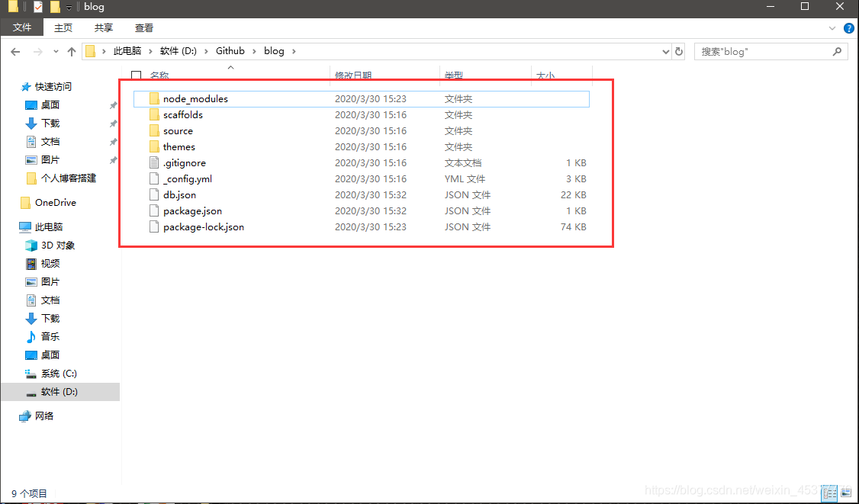The width and height of the screenshot is (859, 504).
Task: Sort files by 修改日期 column header
Action: [x=353, y=75]
